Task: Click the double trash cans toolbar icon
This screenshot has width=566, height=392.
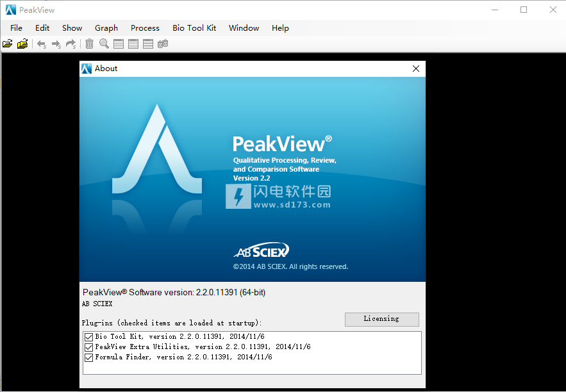Action: coord(163,44)
